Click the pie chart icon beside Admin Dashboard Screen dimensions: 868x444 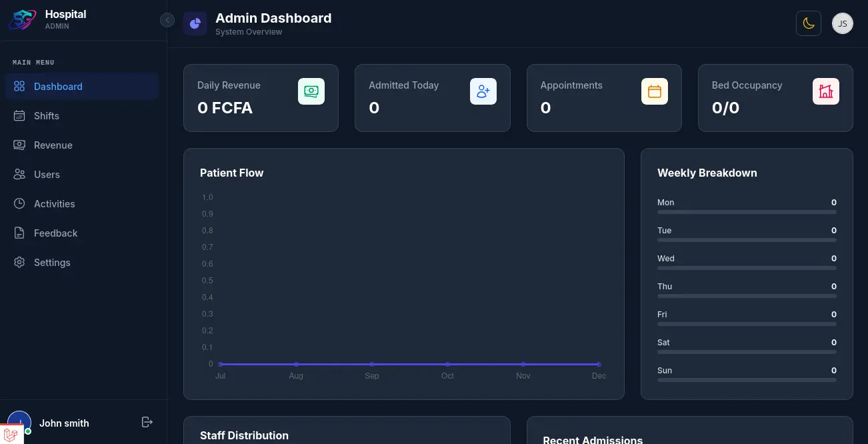(195, 23)
